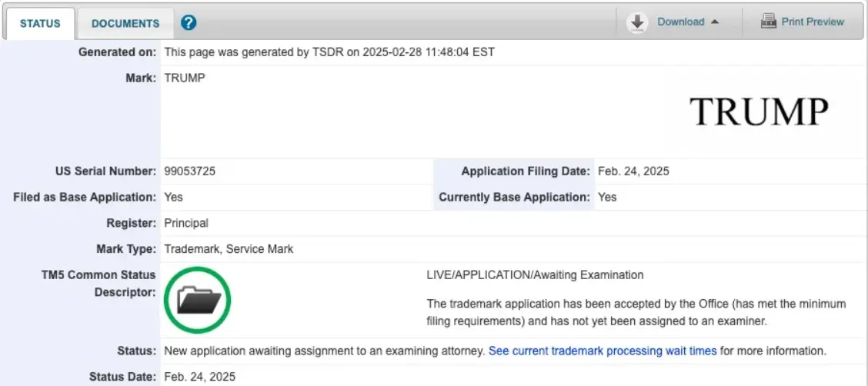868x386 pixels.
Task: Click the LIVE/APPLICATION/Awaiting Examination text
Action: click(536, 275)
